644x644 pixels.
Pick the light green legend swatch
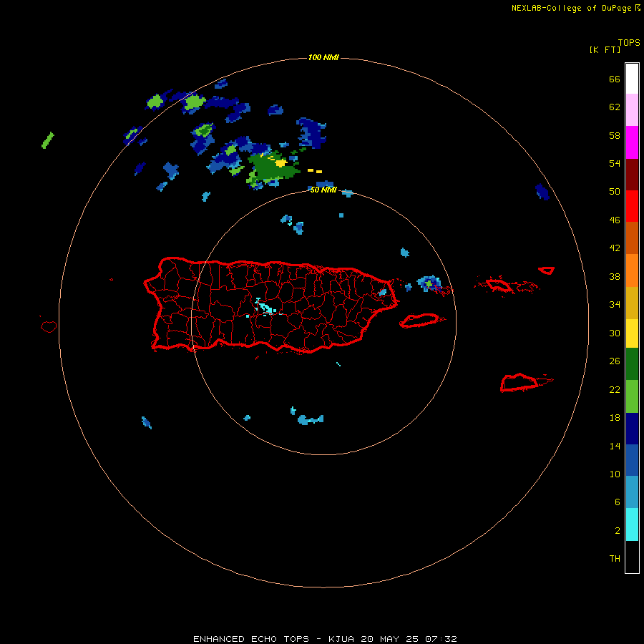click(632, 396)
